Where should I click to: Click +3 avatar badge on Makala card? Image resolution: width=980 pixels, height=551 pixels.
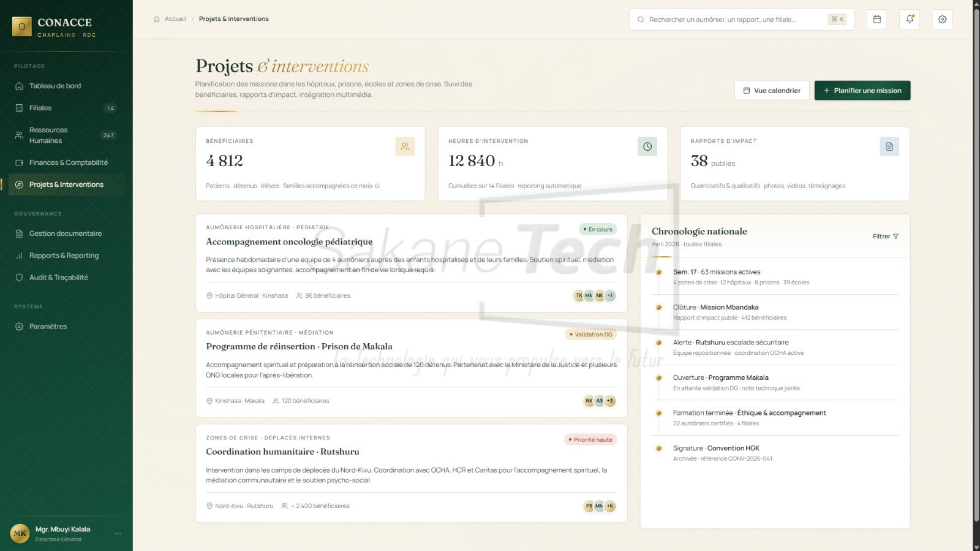pos(610,401)
